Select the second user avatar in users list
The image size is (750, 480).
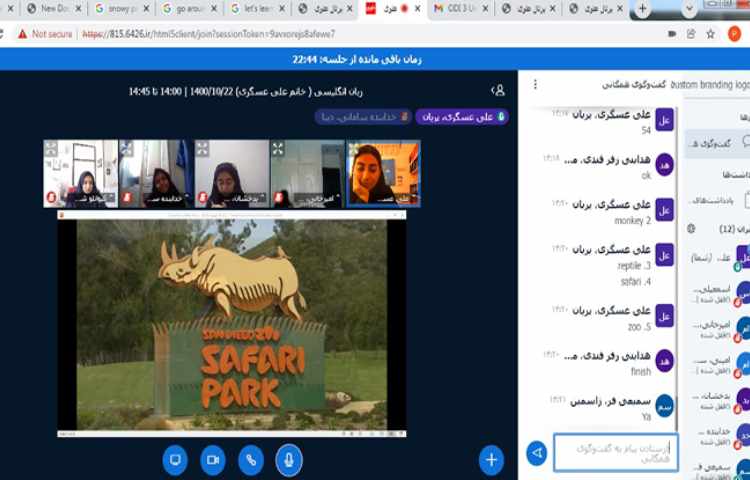(x=743, y=293)
